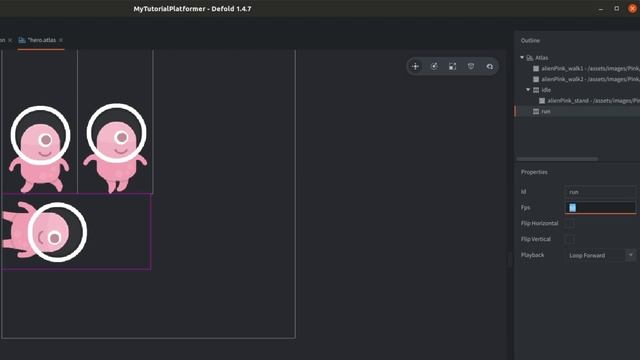Image resolution: width=640 pixels, height=360 pixels.
Task: Close the hero.atlas tab
Action: tap(61, 40)
